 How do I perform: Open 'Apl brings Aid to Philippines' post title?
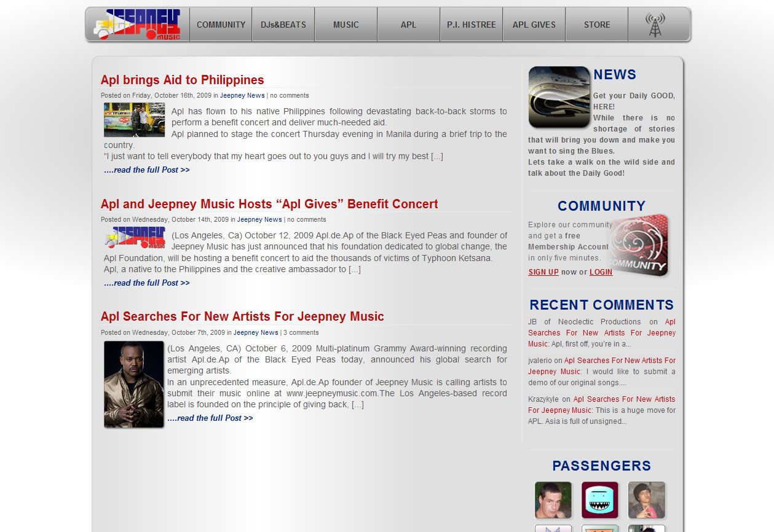tap(182, 80)
